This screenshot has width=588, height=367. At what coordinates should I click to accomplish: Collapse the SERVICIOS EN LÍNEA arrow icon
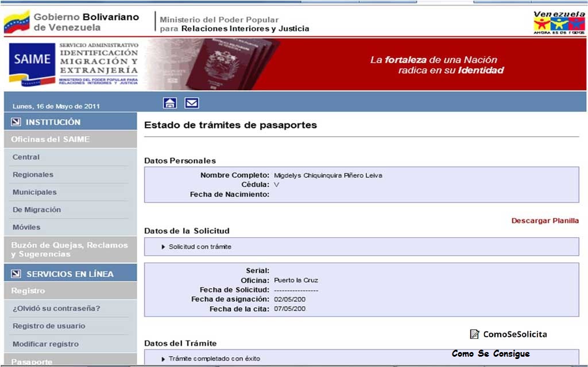coord(16,273)
